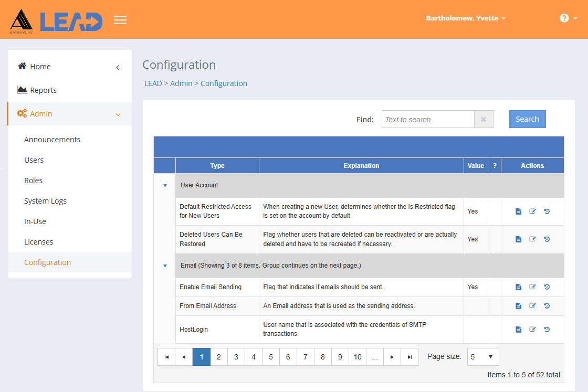Collapse the User Account group
Screen dimensions: 588x392
click(165, 185)
